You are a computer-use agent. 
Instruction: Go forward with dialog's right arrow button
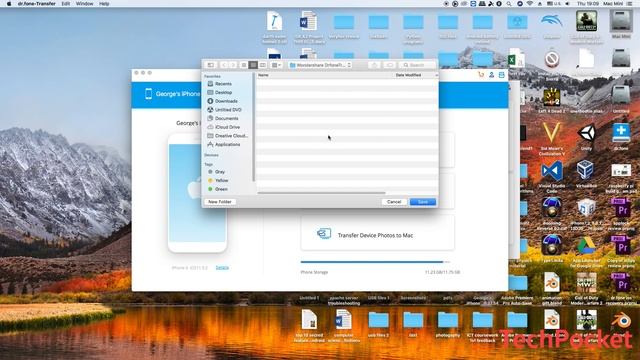[x=233, y=65]
